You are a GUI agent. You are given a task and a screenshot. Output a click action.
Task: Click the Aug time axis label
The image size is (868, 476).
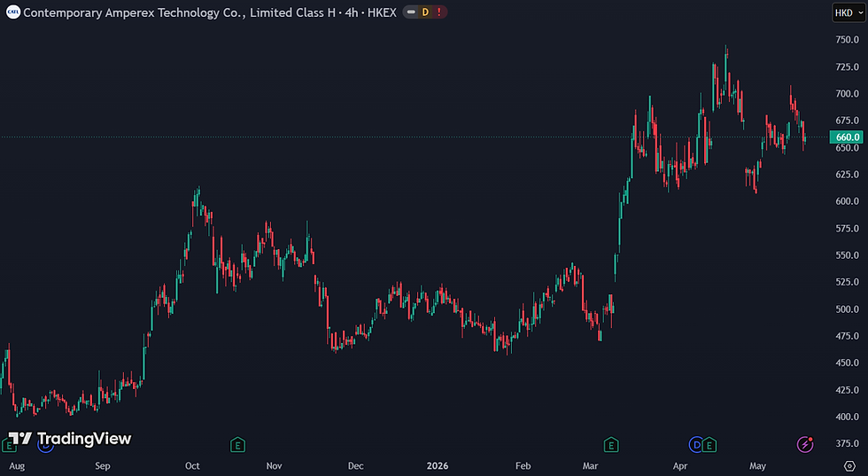(17, 466)
